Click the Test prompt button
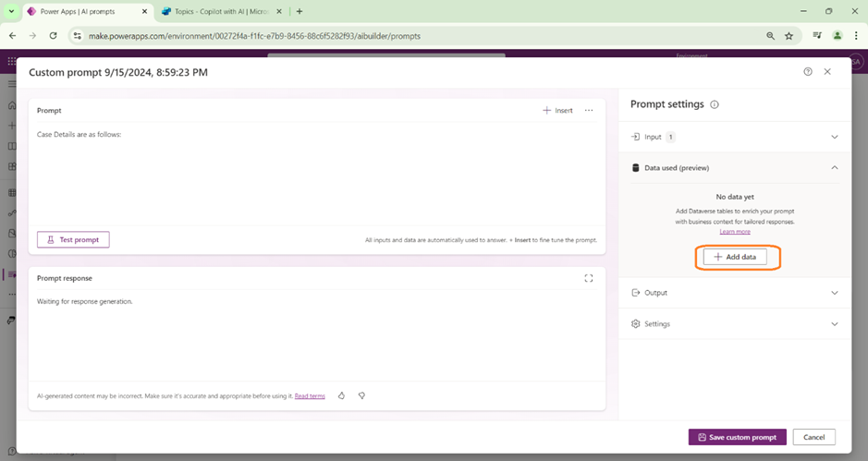 tap(73, 239)
